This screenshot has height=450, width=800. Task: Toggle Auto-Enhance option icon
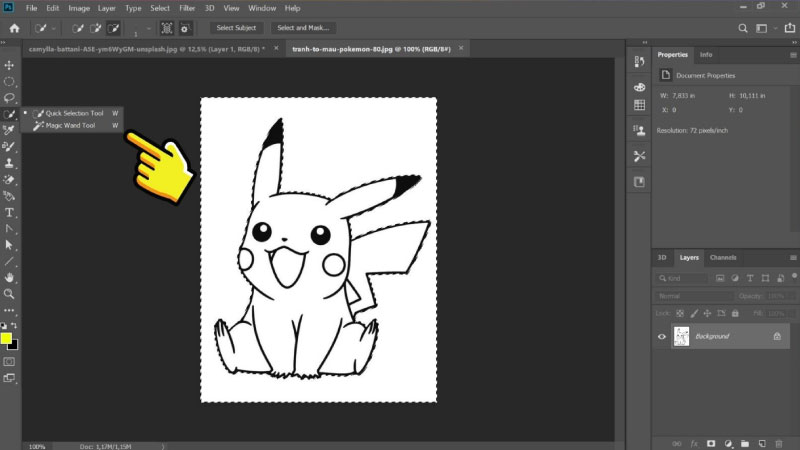pos(185,28)
